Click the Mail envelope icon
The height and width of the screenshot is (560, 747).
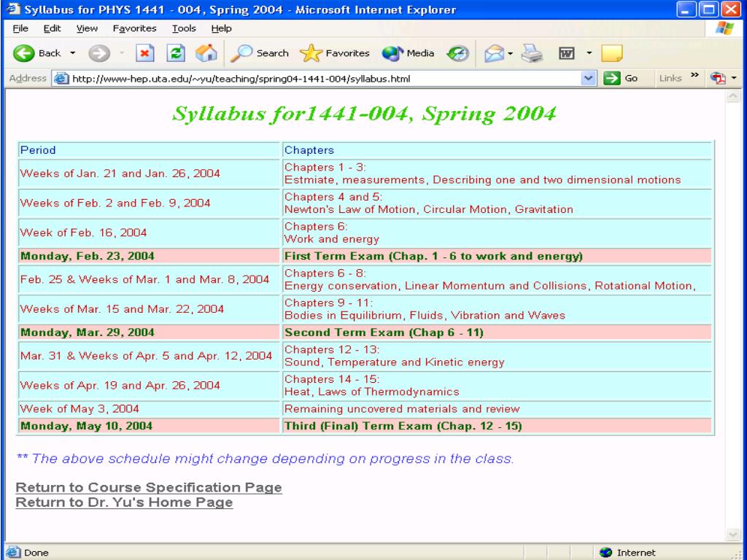tap(494, 53)
